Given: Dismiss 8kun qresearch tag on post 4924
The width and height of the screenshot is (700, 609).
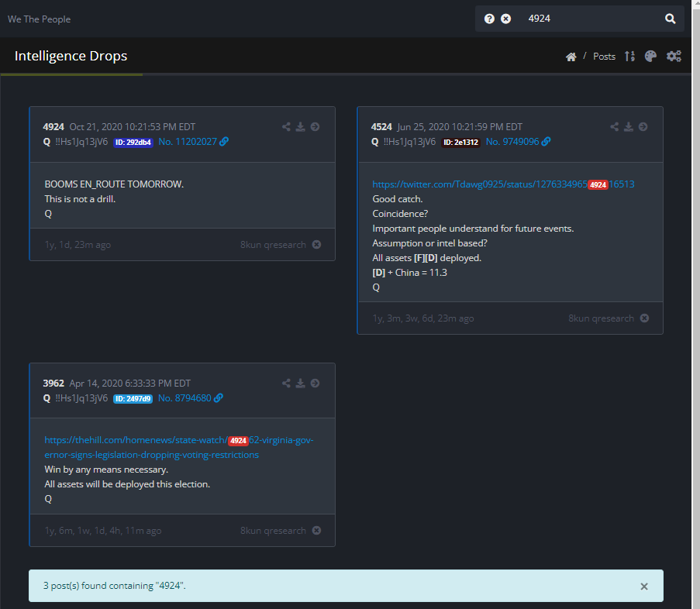Looking at the screenshot, I should pyautogui.click(x=316, y=245).
